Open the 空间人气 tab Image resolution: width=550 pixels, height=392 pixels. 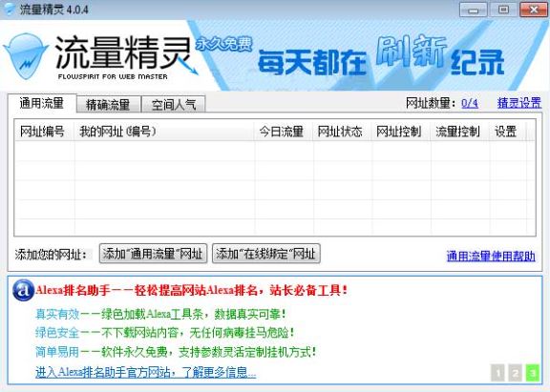point(173,104)
